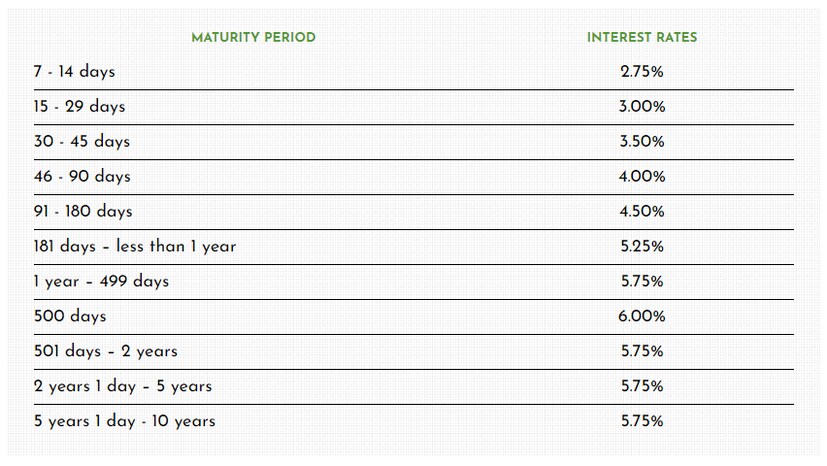Click the INTEREST RATES column header
Viewport: 827px width, 466px height.
click(x=642, y=37)
